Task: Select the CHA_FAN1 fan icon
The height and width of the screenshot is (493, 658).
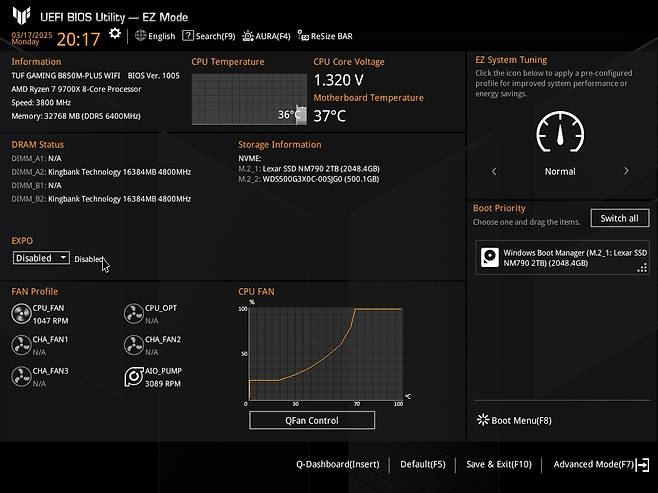Action: (21, 346)
